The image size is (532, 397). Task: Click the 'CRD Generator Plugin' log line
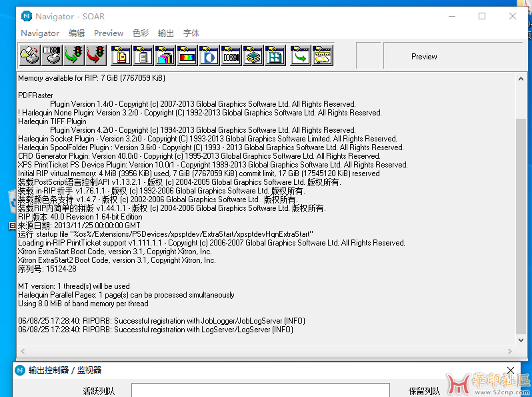199,156
